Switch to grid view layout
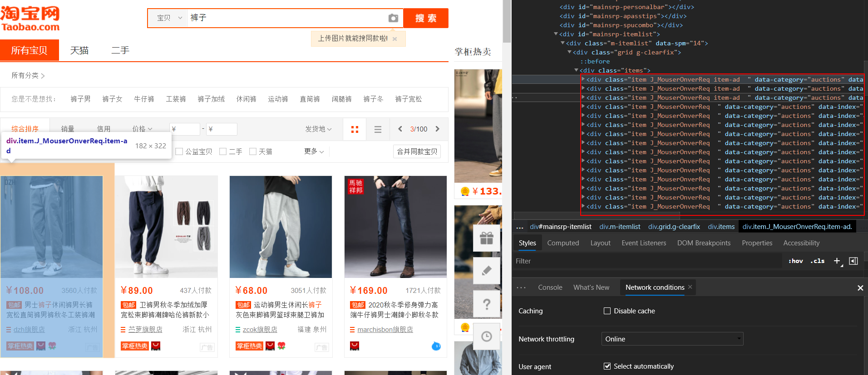 [355, 129]
